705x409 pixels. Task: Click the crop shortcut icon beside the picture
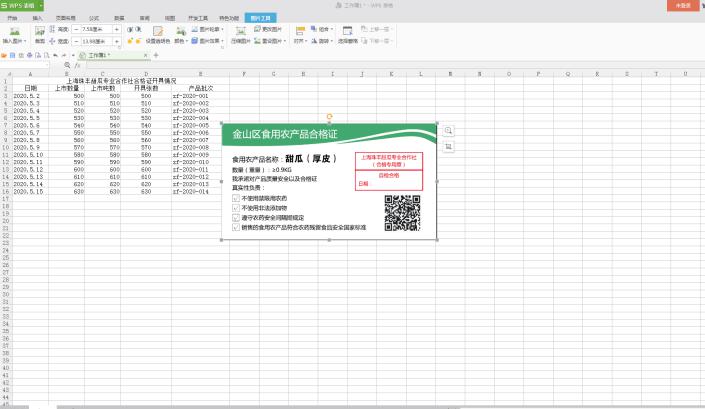(x=448, y=147)
